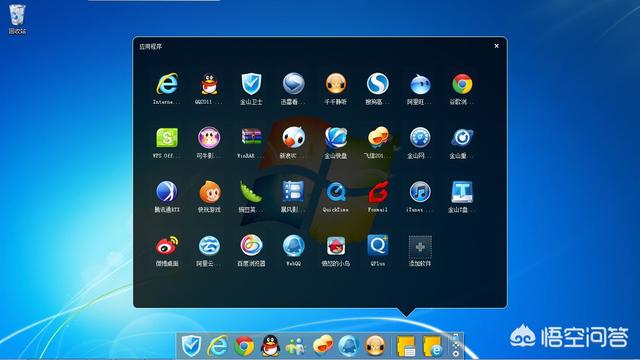This screenshot has height=360, width=640.
Task: Open the 金山快盘 icon
Action: pyautogui.click(x=336, y=138)
